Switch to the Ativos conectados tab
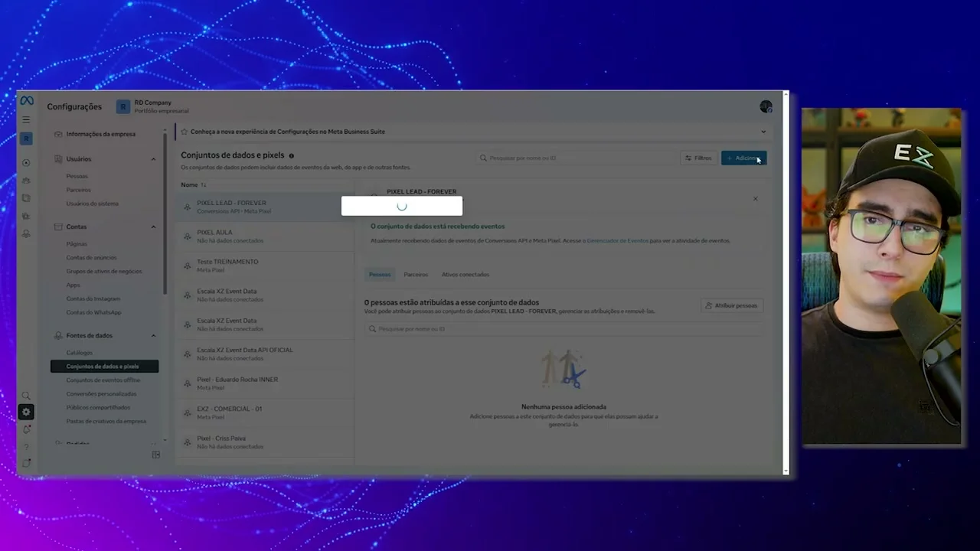The width and height of the screenshot is (980, 551). (465, 274)
